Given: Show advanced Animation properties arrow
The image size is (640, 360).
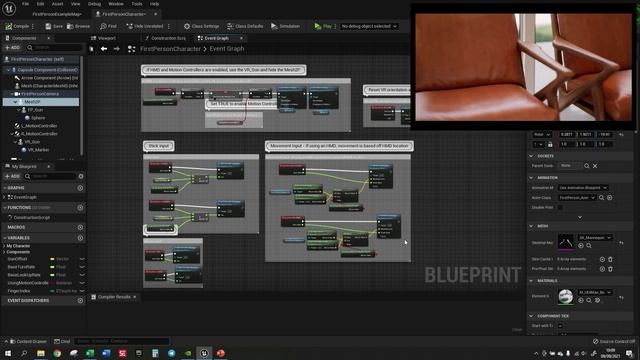Looking at the screenshot, I should pyautogui.click(x=580, y=217).
